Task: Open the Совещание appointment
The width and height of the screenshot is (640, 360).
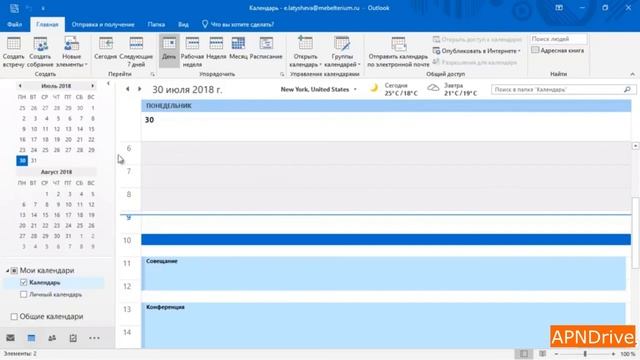Action: (383, 273)
